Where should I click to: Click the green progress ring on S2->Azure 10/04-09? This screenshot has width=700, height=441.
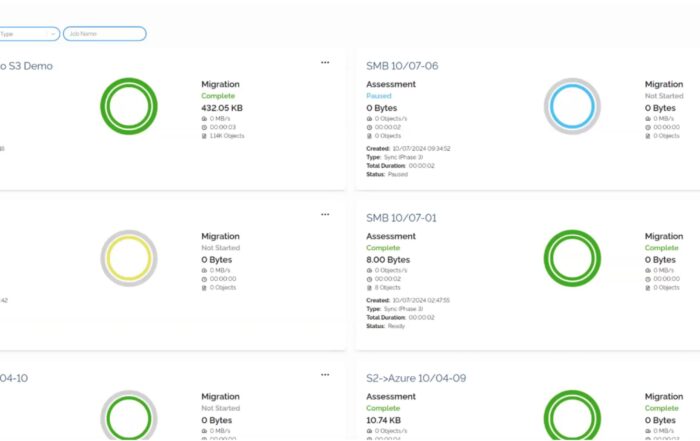point(572,416)
